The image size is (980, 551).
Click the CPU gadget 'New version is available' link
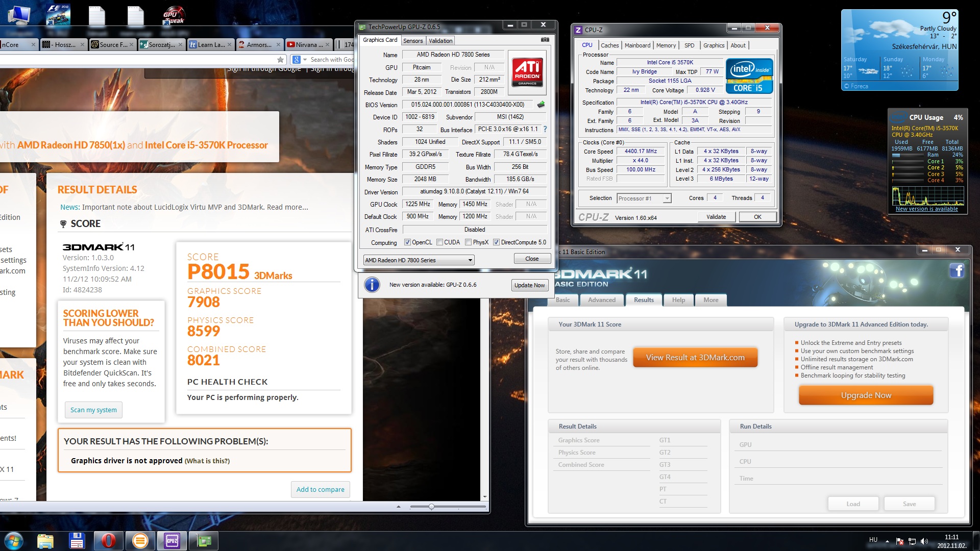tap(926, 209)
